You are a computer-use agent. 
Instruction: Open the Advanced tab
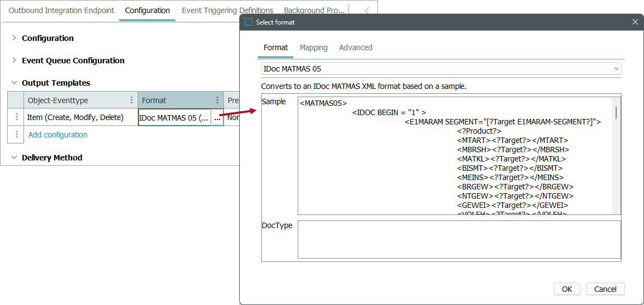pyautogui.click(x=356, y=47)
